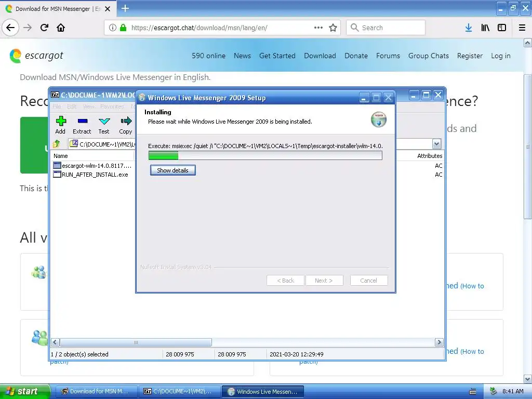Open Donate link
The width and height of the screenshot is (532, 399).
click(x=356, y=56)
